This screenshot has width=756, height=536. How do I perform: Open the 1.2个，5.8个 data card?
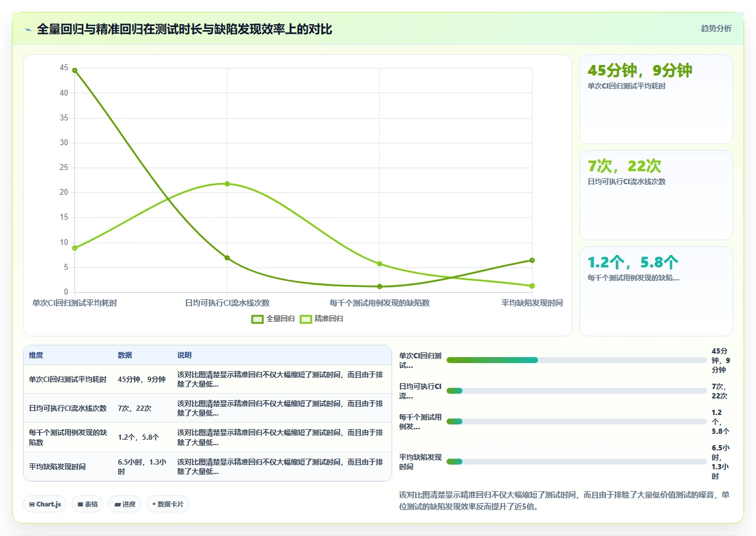[x=656, y=291]
